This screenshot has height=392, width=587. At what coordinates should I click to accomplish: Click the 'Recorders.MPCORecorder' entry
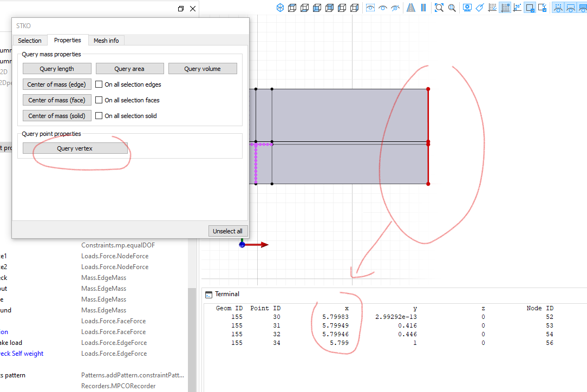pos(118,386)
